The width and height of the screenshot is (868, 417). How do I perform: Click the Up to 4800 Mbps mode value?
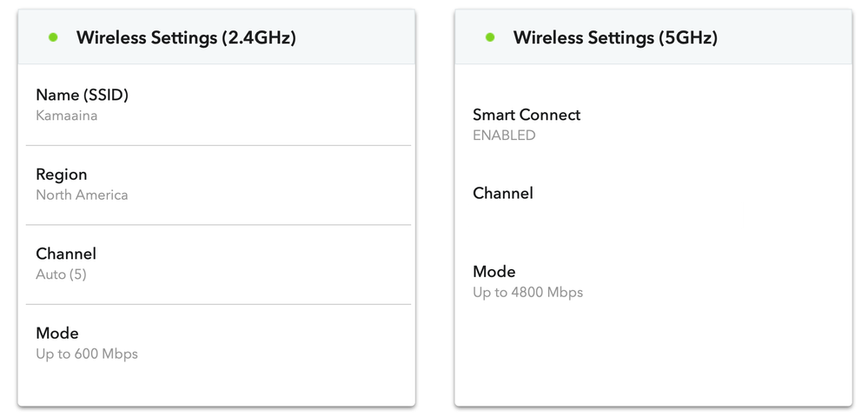527,292
